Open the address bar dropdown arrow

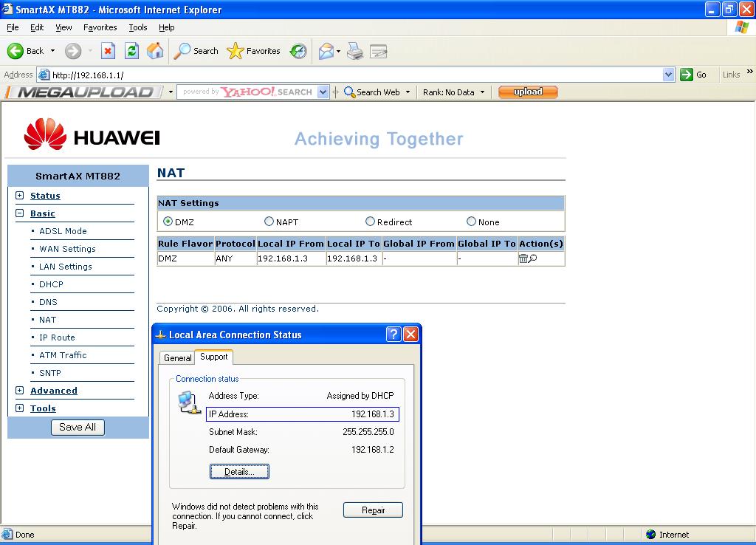(x=668, y=75)
